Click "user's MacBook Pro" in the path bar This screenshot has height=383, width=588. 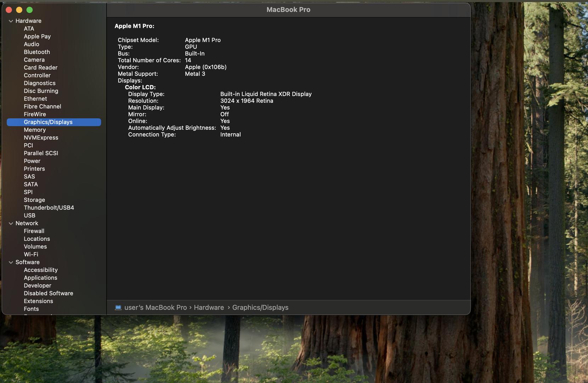pyautogui.click(x=156, y=308)
